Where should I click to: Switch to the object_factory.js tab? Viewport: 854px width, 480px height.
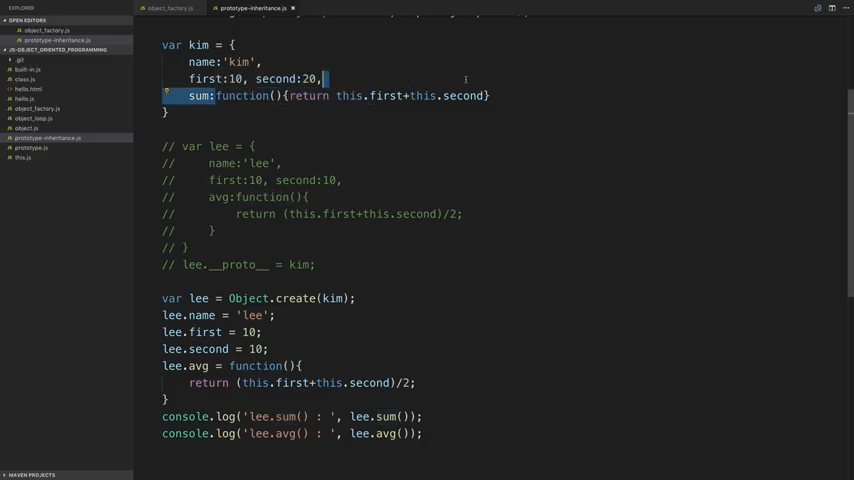pos(170,8)
